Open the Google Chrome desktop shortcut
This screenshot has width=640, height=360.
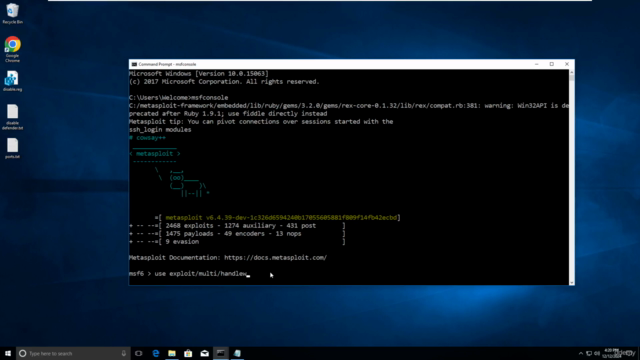(12, 49)
